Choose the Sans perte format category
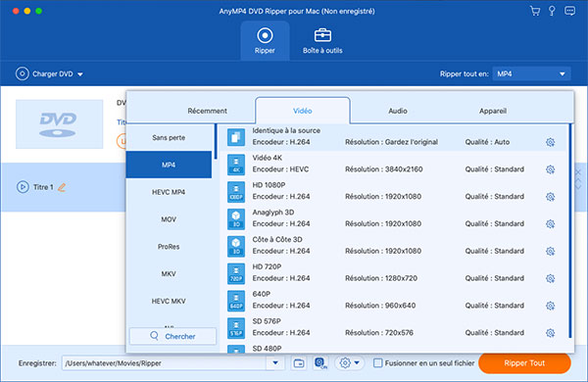The image size is (588, 382). click(x=169, y=137)
